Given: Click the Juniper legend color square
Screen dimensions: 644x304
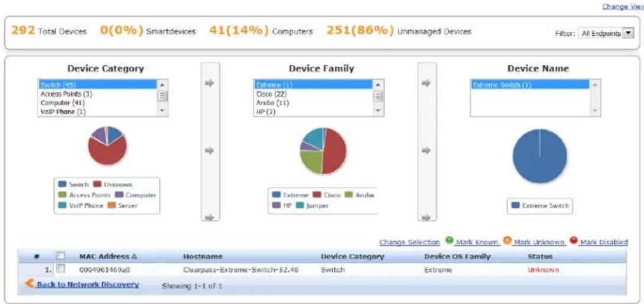Looking at the screenshot, I should [300, 205].
